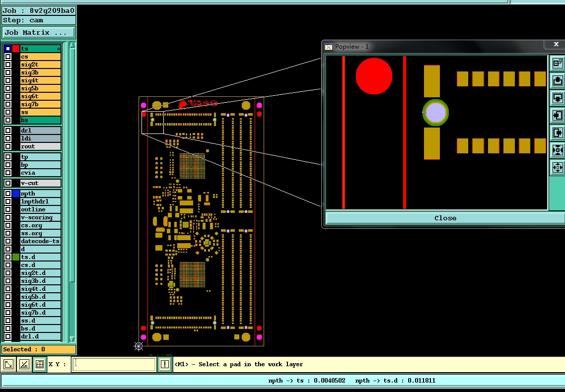Click the Popview zoom-out arrows icon
The width and height of the screenshot is (565, 392).
tap(558, 167)
